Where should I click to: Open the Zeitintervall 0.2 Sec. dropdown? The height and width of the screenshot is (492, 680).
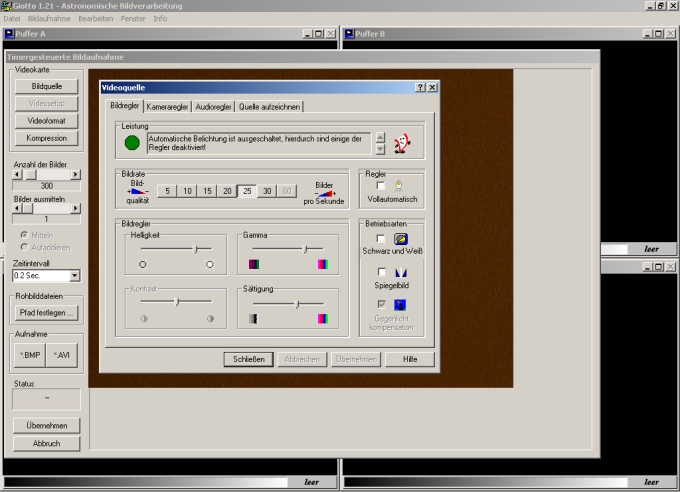75,275
